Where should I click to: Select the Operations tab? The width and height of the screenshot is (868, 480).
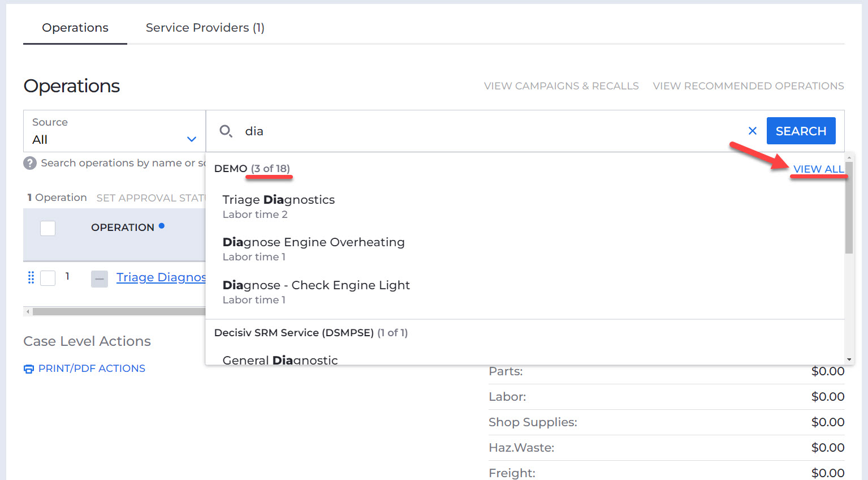(75, 27)
